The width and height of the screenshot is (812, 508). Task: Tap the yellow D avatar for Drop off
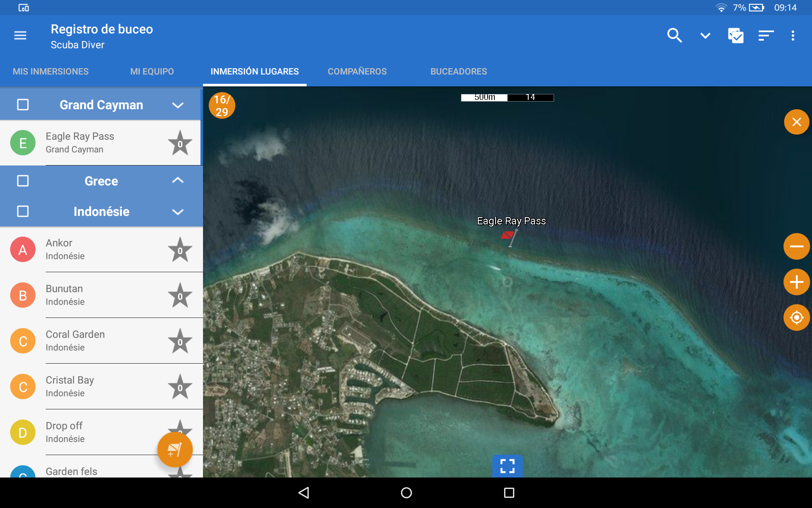[x=23, y=432]
